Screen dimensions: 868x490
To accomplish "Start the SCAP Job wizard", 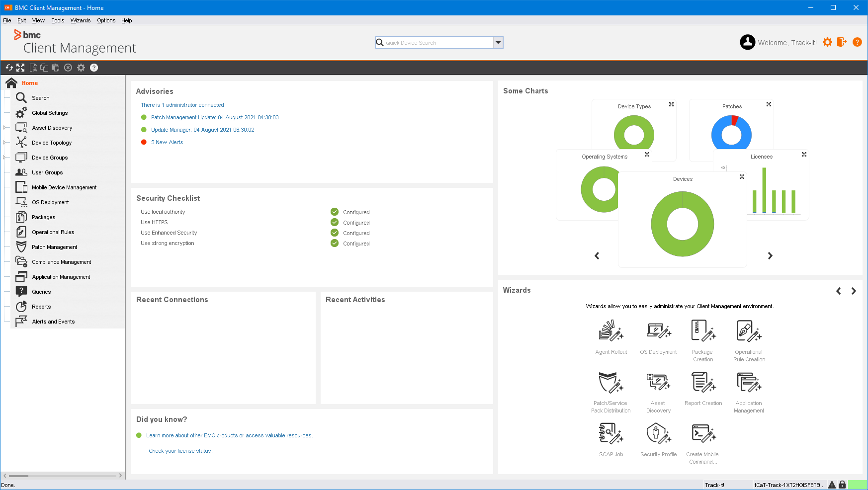I will 611,433.
